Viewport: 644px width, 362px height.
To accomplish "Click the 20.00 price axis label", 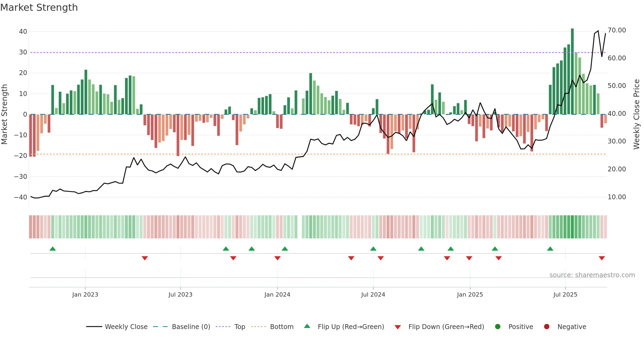I will (x=617, y=169).
